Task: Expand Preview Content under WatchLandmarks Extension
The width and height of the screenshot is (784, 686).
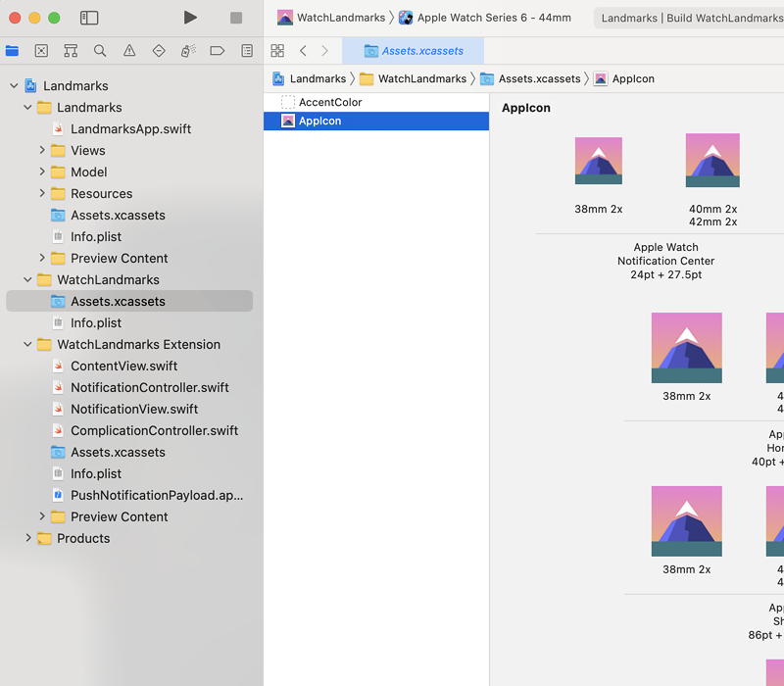Action: pyautogui.click(x=42, y=516)
